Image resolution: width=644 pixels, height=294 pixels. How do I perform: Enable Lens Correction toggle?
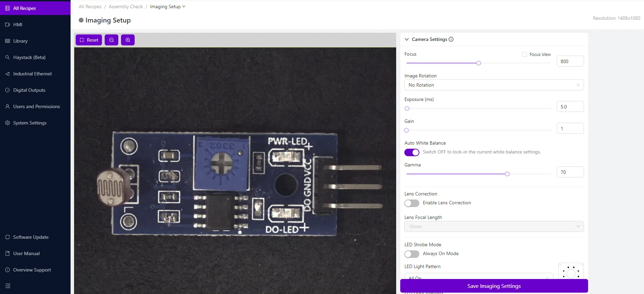coord(412,203)
